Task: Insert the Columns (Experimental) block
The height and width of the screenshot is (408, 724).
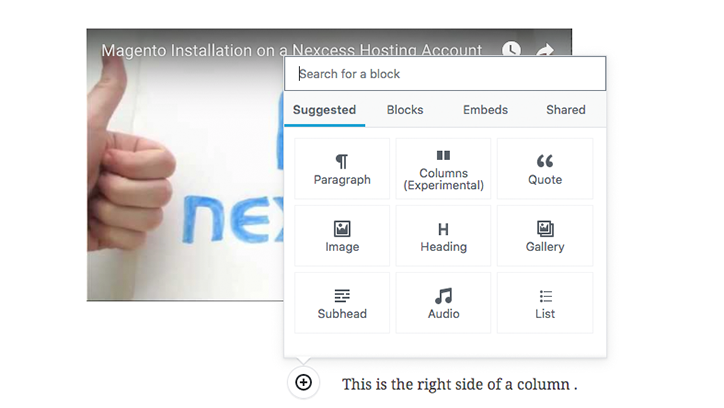Action: [443, 169]
